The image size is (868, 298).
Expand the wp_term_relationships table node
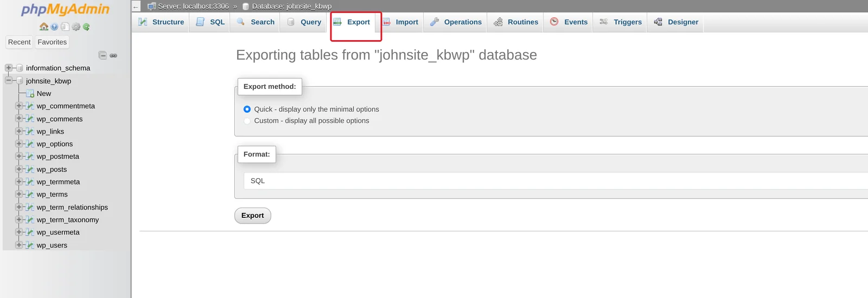[19, 207]
